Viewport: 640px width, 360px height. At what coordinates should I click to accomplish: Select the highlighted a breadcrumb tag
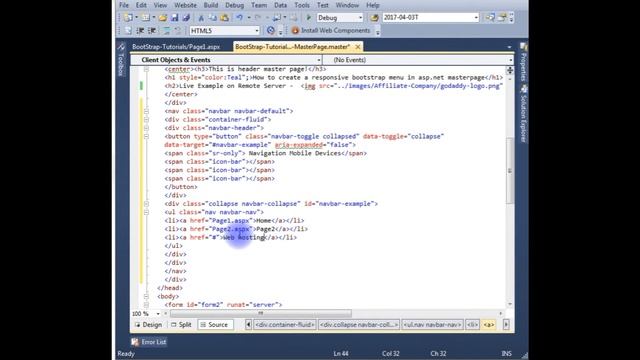489,325
